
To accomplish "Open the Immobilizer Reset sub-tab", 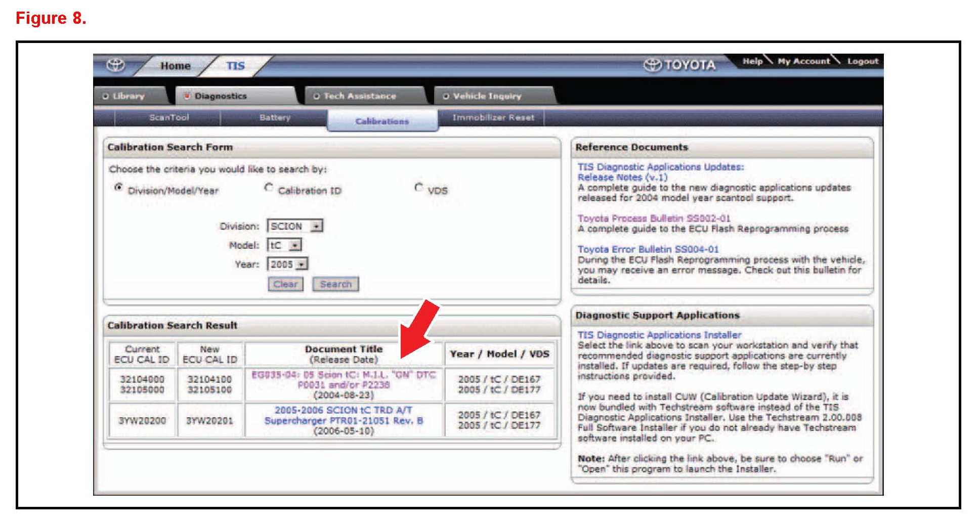I will 493,117.
